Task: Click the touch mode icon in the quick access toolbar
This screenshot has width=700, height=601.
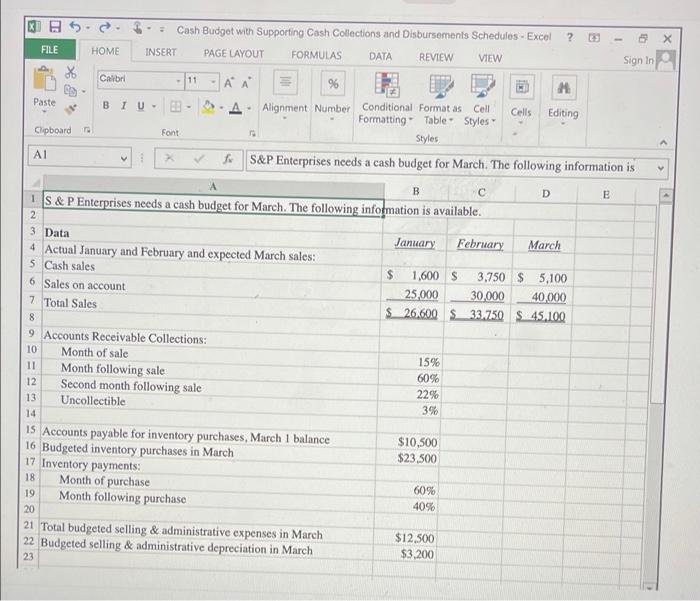Action: point(138,29)
